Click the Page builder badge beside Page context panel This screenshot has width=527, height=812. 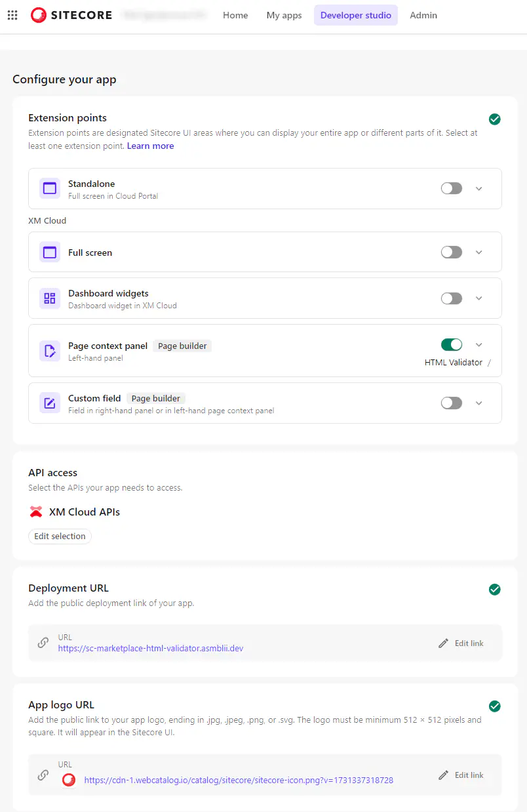tap(182, 346)
